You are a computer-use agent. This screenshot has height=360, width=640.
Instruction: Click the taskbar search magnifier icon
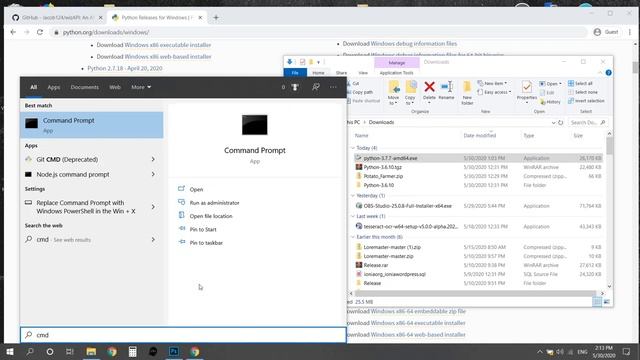click(30, 351)
